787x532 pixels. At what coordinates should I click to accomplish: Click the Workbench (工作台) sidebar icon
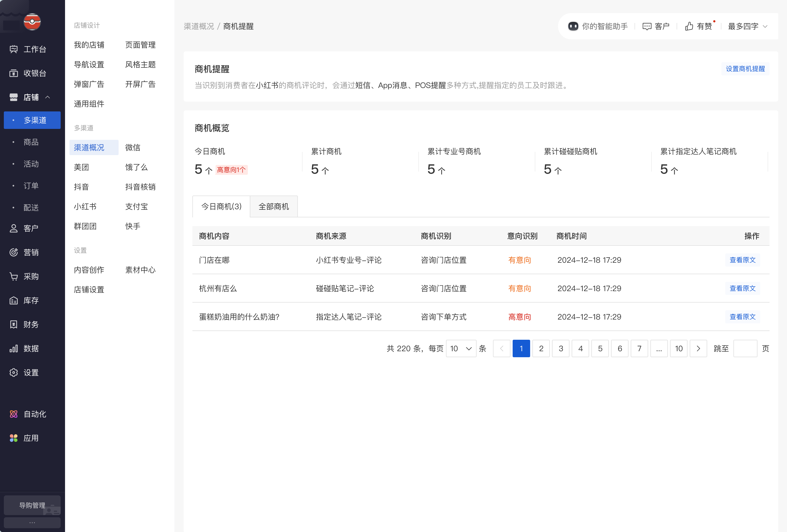pyautogui.click(x=14, y=49)
